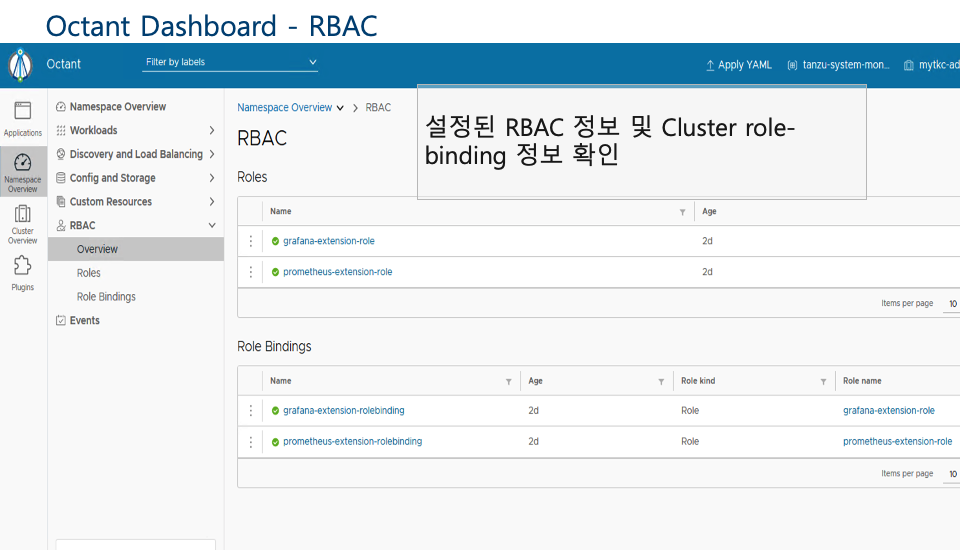Open the tanzu-system-mon namespace selector
Viewport: 960px width, 550px height.
(x=838, y=65)
